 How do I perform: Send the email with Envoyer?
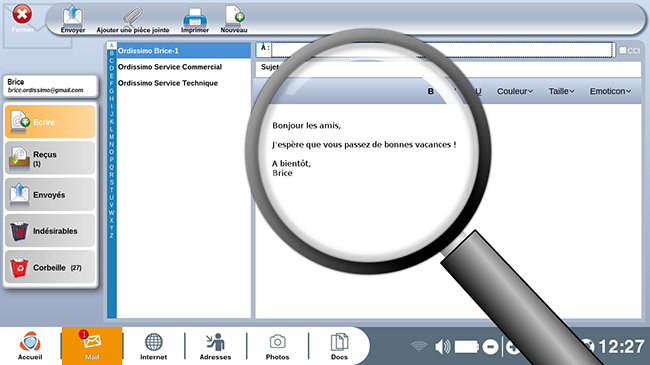pos(73,19)
